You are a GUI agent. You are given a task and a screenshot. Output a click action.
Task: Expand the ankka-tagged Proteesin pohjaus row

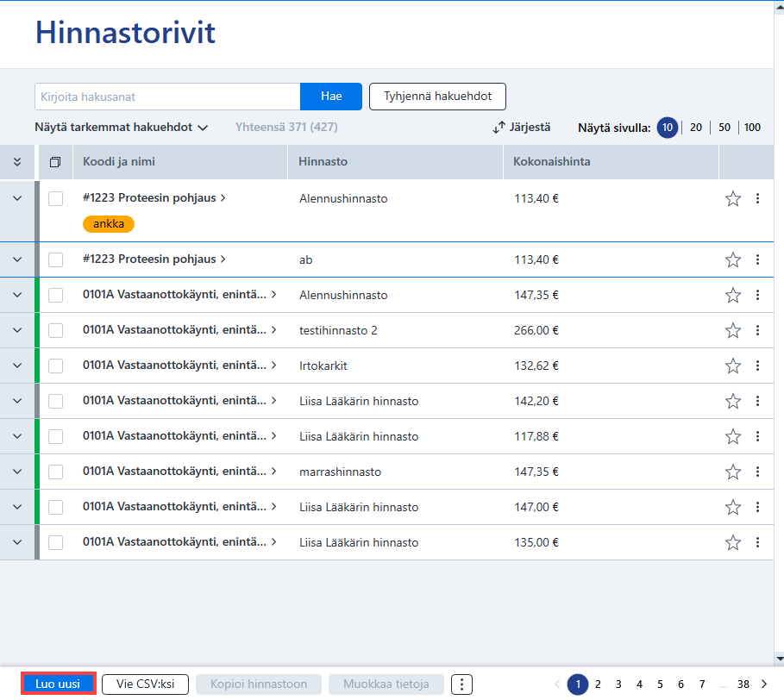tap(17, 198)
